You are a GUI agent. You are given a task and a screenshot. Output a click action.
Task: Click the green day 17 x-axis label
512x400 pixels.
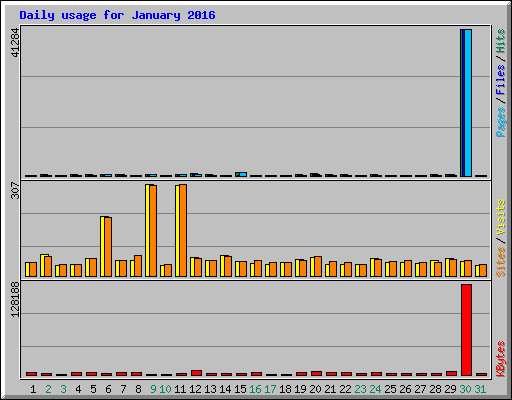click(x=270, y=389)
